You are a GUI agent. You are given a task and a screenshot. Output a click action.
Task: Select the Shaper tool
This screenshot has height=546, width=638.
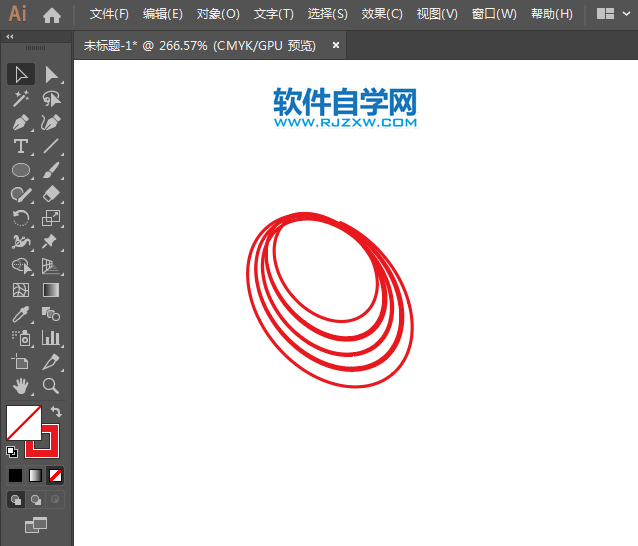tap(21, 194)
